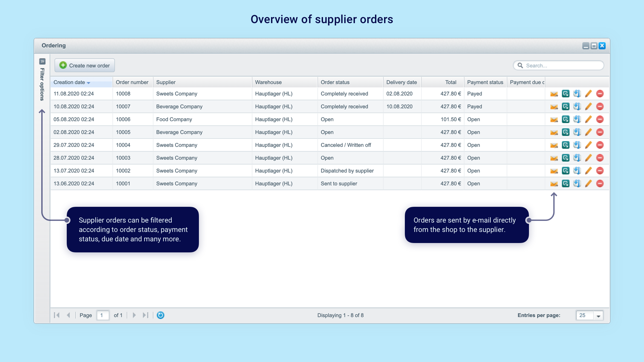Send order 10006 by e-mail
The image size is (644, 362).
[554, 119]
